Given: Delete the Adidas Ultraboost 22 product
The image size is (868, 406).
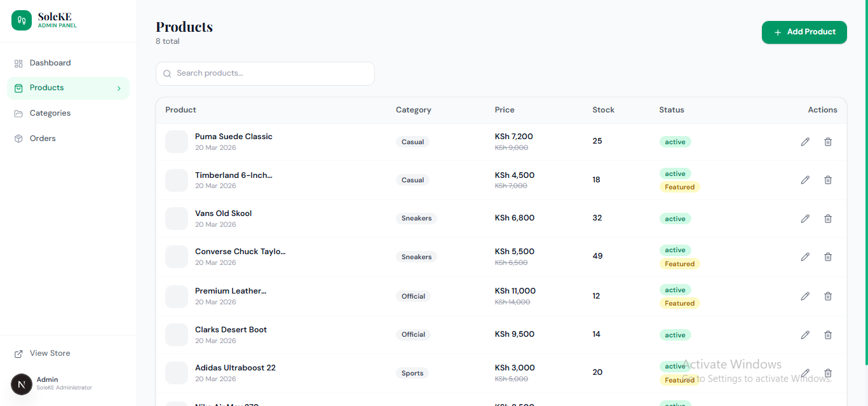Looking at the screenshot, I should click(828, 373).
